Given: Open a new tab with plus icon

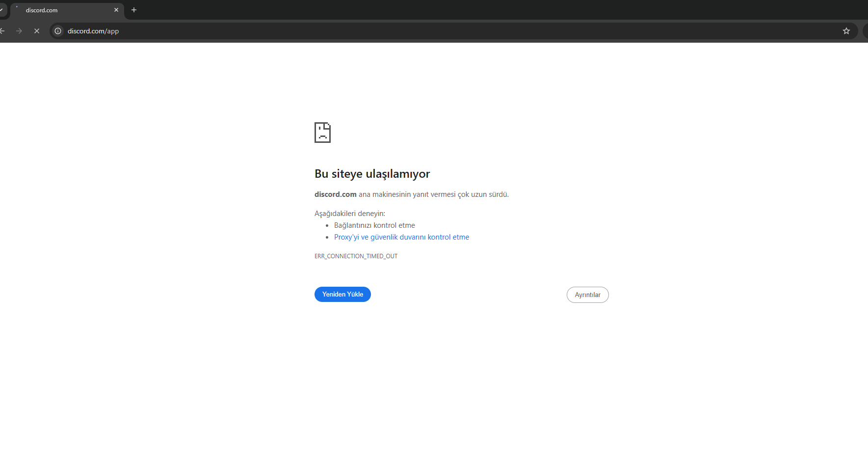Looking at the screenshot, I should pos(134,10).
